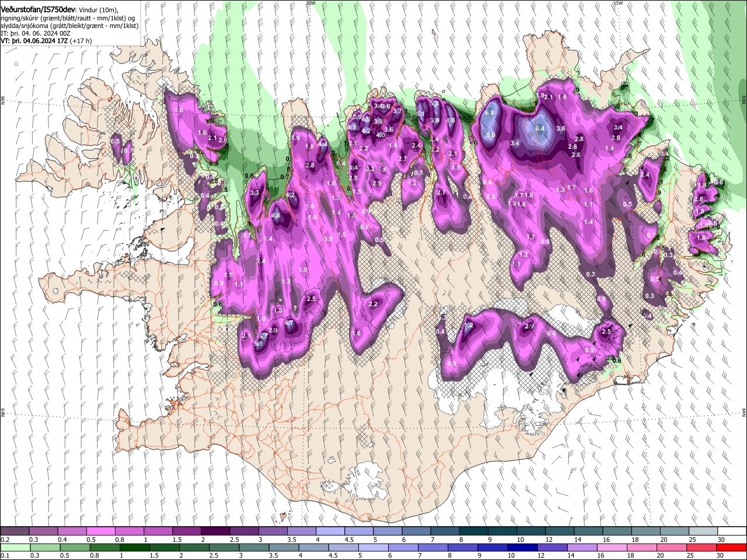This screenshot has width=747, height=560.
Task: Click the 6.8 precipitation value on the map
Action: [490, 113]
